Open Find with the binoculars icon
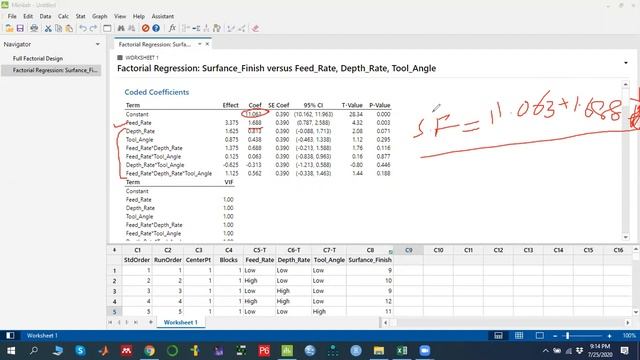This screenshot has height=360, width=640. 121,28
